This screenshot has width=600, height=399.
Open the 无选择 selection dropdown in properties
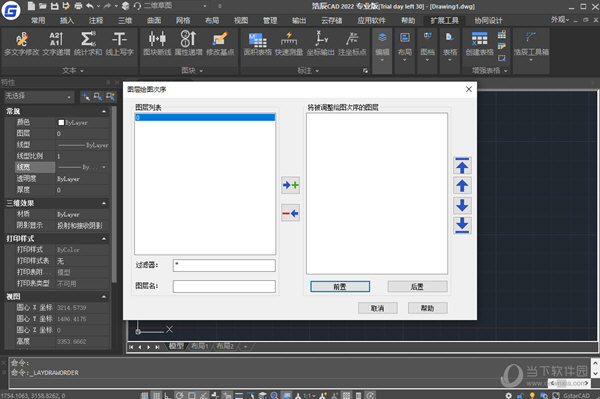38,97
